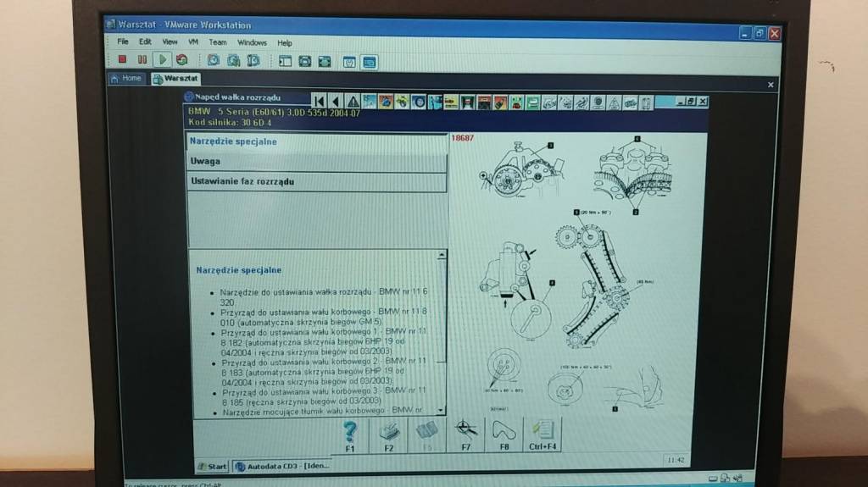Open the Uwaga section
This screenshot has height=487, width=868.
coord(317,162)
